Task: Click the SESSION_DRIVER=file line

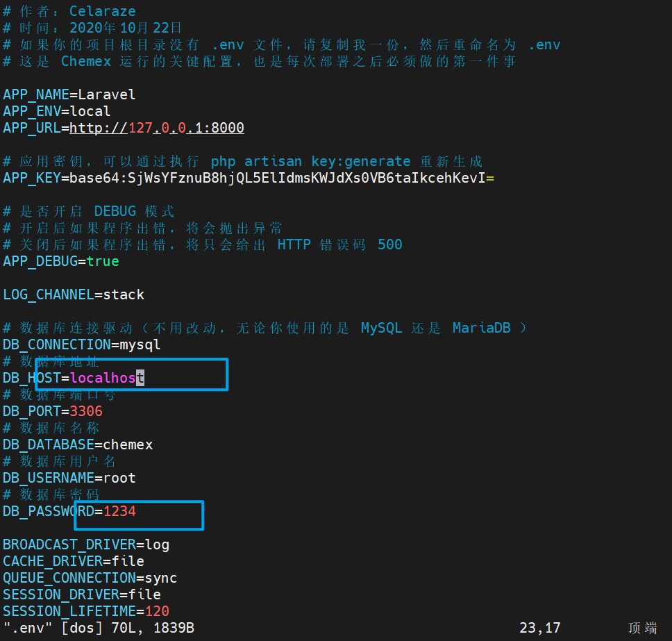Action: tap(82, 595)
